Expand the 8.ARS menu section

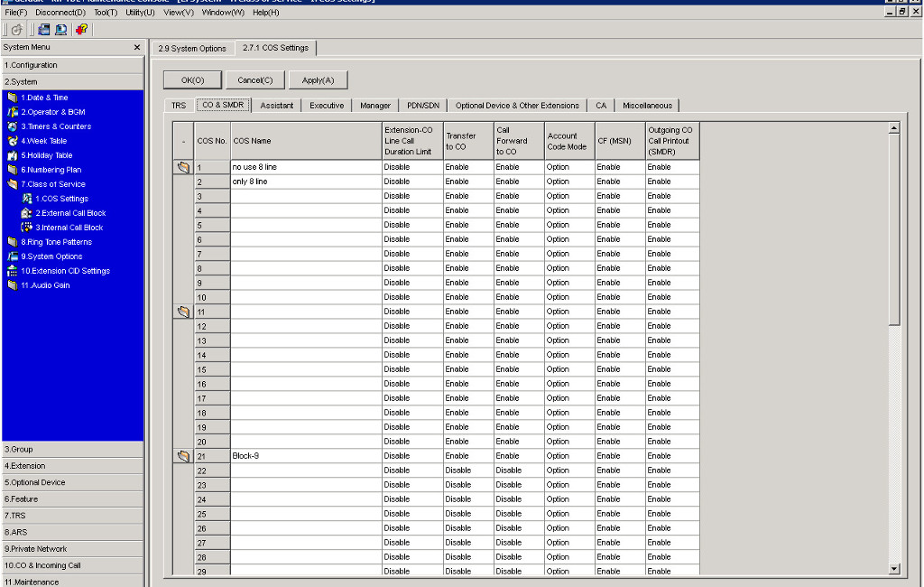72,532
